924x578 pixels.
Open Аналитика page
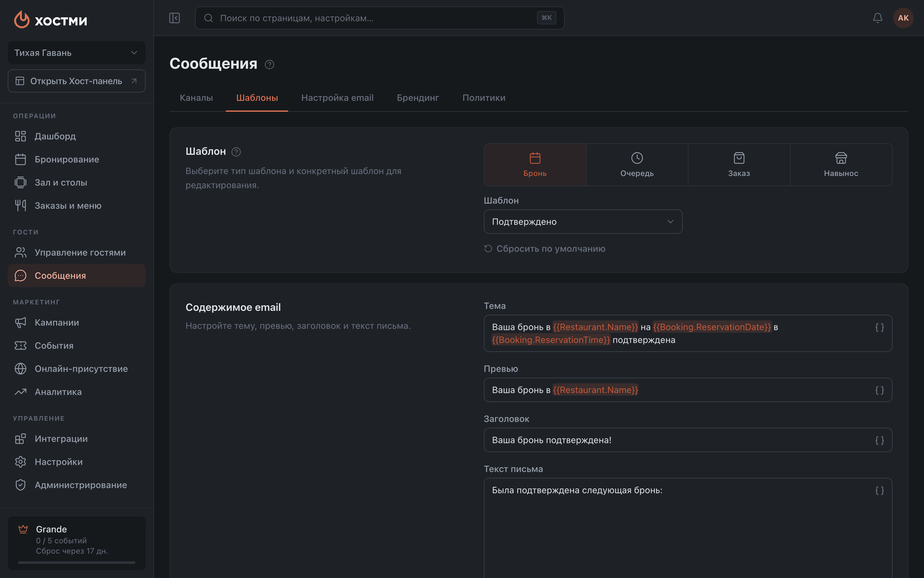click(x=76, y=392)
